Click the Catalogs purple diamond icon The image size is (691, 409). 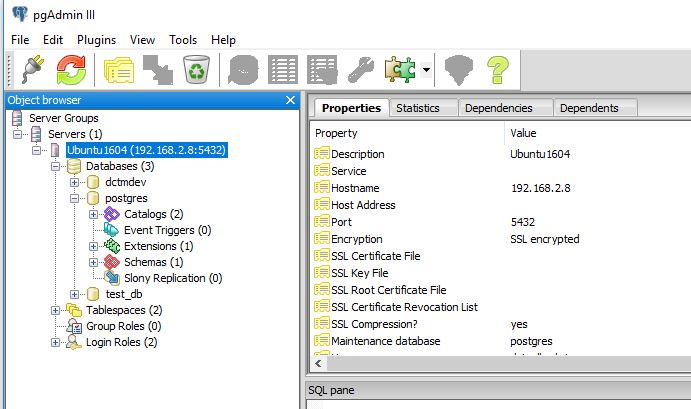point(111,214)
